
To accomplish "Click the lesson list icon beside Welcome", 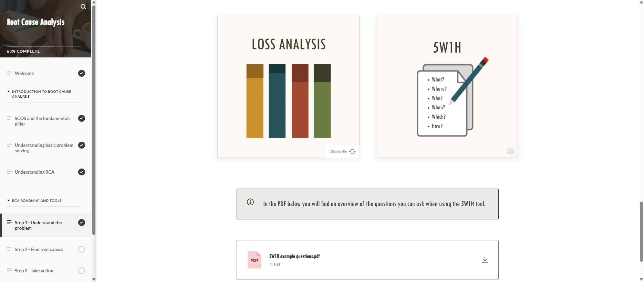I will point(9,73).
